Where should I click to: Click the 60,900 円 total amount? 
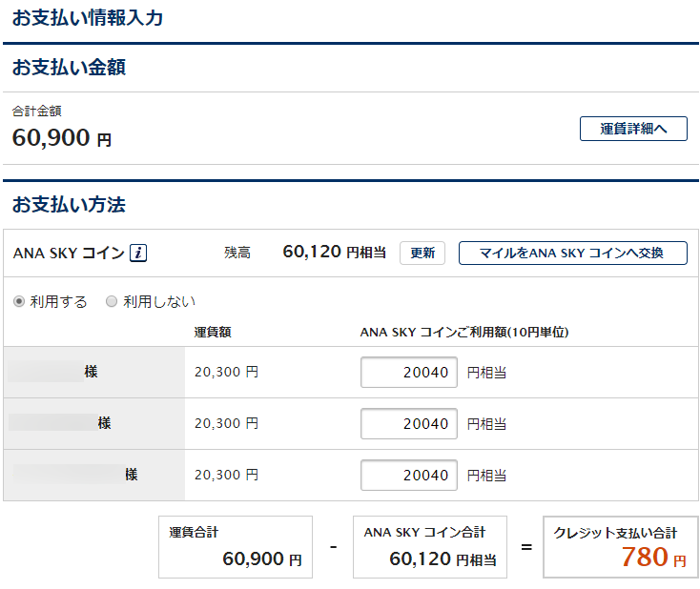point(62,138)
